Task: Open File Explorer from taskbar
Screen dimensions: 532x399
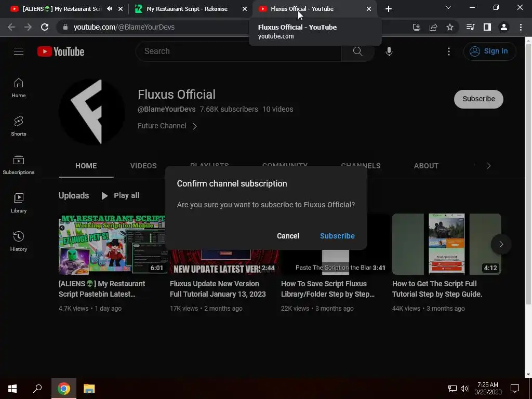Action: [x=89, y=389]
